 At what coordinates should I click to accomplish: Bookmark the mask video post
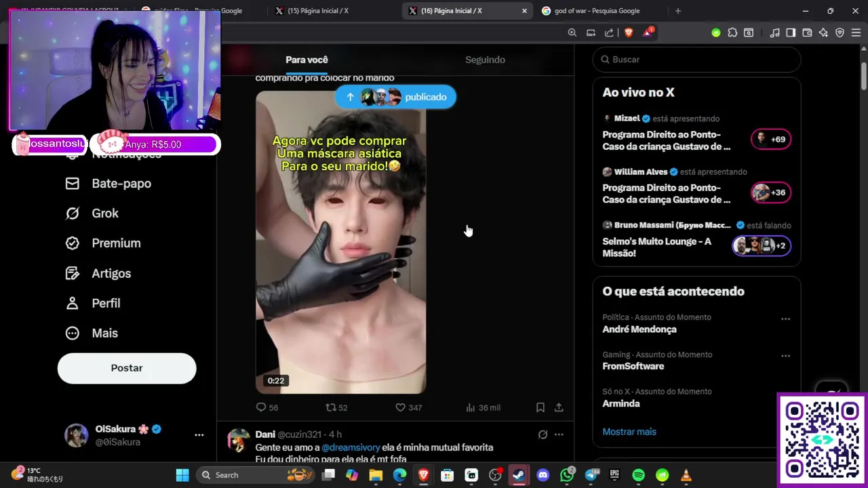click(x=540, y=407)
